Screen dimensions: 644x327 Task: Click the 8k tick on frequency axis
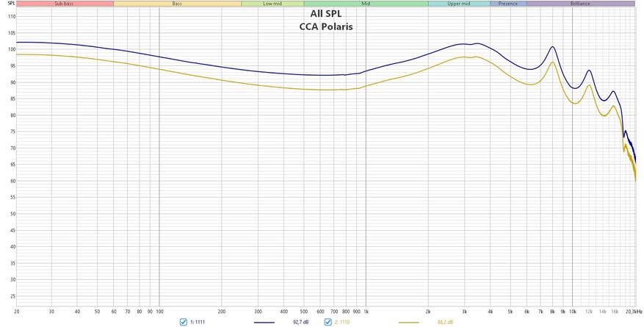[x=552, y=312]
